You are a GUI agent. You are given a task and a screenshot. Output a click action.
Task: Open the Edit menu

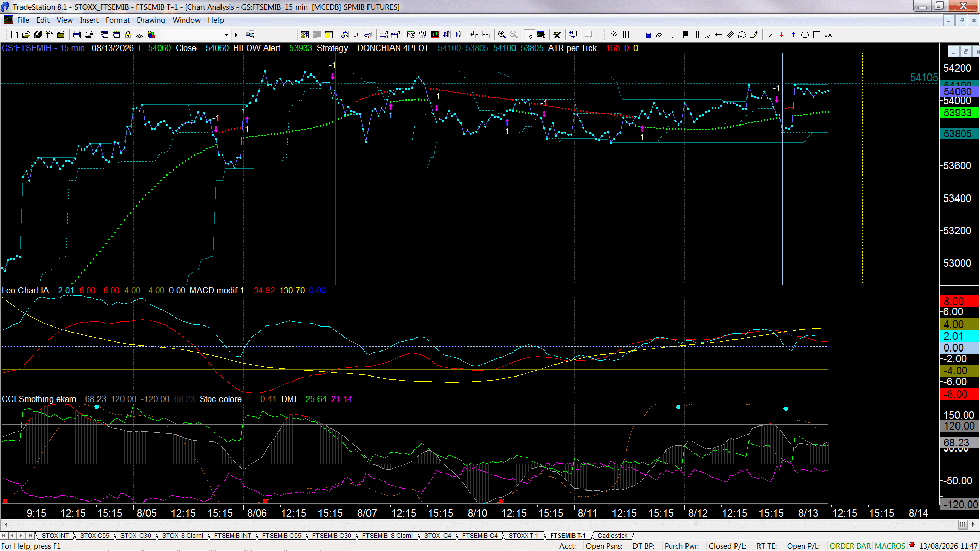coord(43,20)
